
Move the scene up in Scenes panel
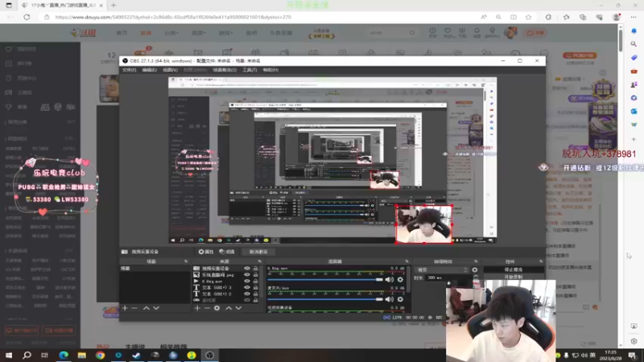pyautogui.click(x=147, y=308)
